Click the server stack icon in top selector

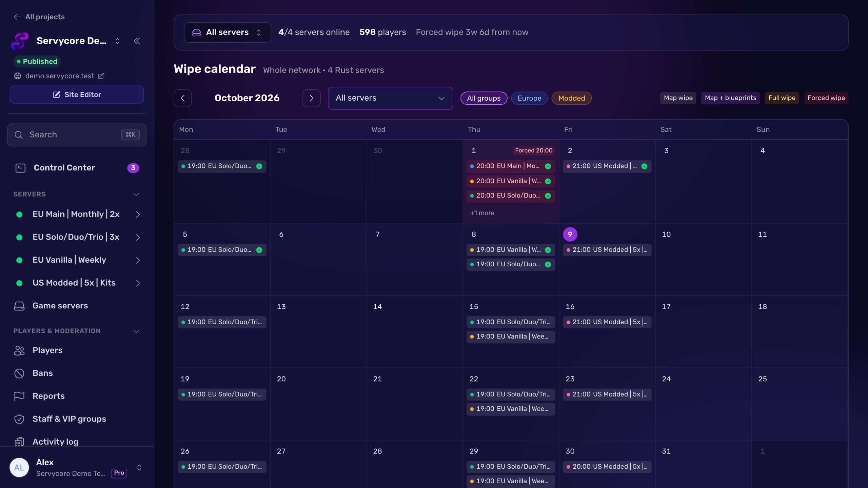point(196,33)
